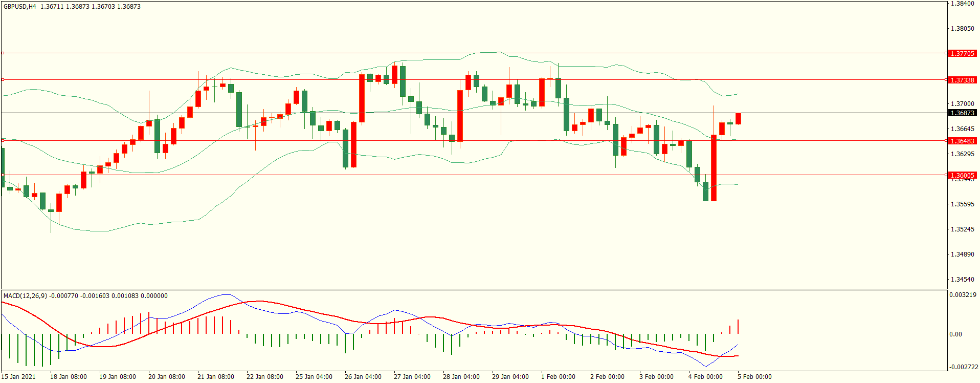Screen dimensions: 980x383
Task: Click the 0.003219 MACD scale value
Action: tap(963, 295)
